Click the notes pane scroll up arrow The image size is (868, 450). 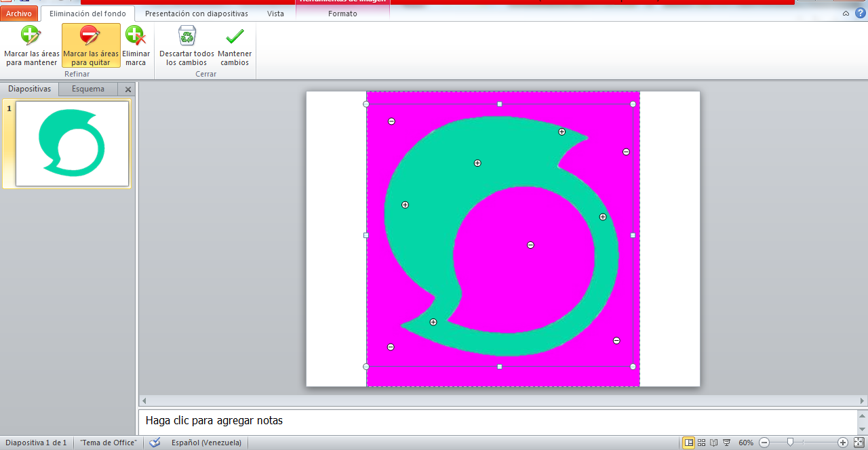862,415
